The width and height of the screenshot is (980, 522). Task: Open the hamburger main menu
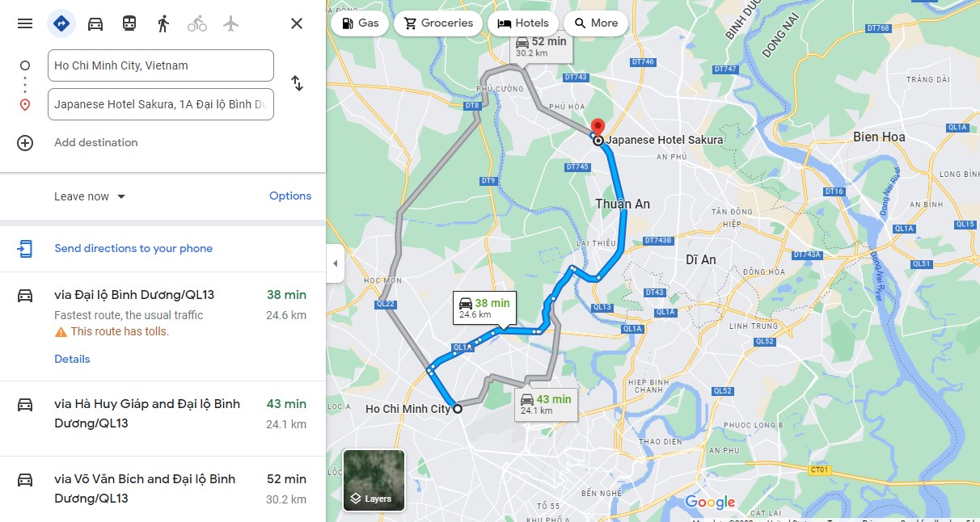(25, 23)
